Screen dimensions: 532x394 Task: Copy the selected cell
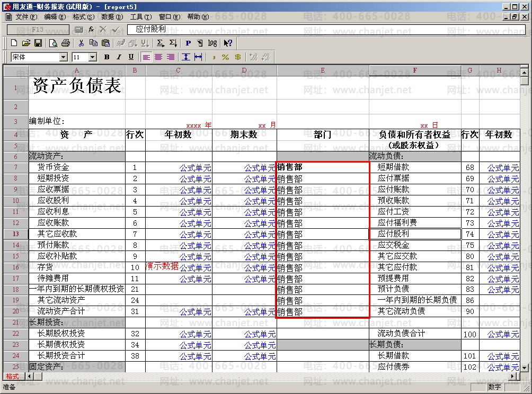pos(93,43)
